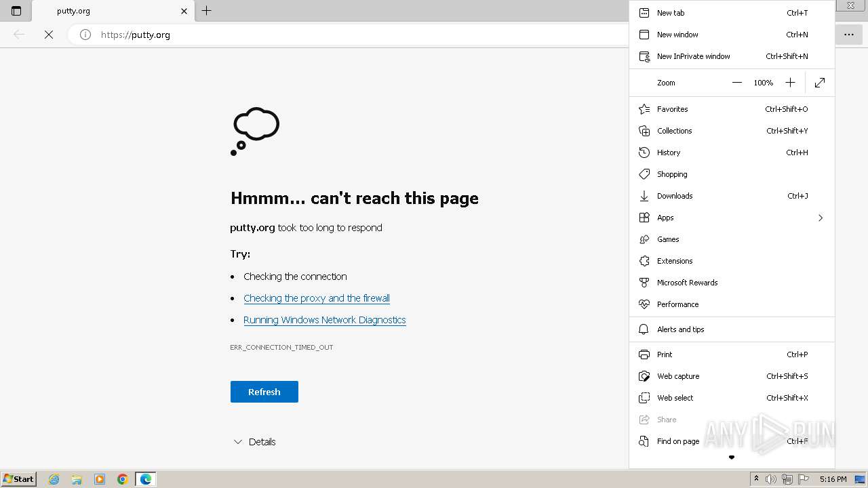This screenshot has height=488, width=868.
Task: Open the media player taskbar icon
Action: (100, 479)
